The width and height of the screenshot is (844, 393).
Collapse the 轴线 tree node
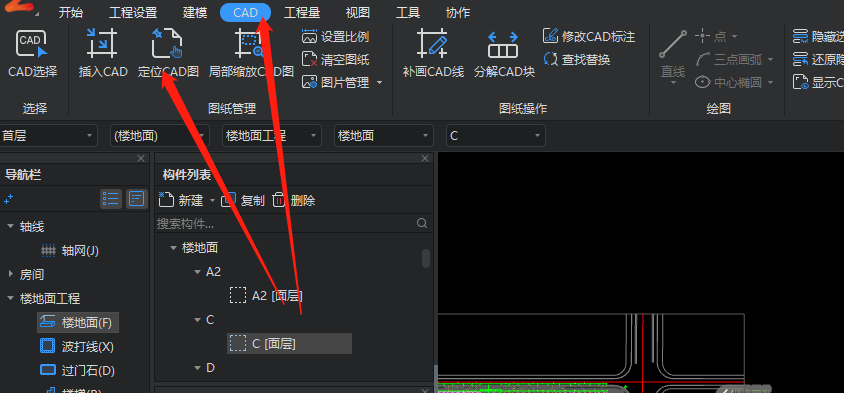point(10,227)
